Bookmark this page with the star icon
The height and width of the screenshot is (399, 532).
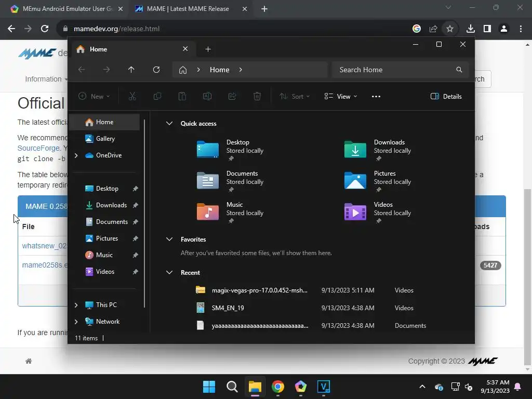tap(450, 29)
